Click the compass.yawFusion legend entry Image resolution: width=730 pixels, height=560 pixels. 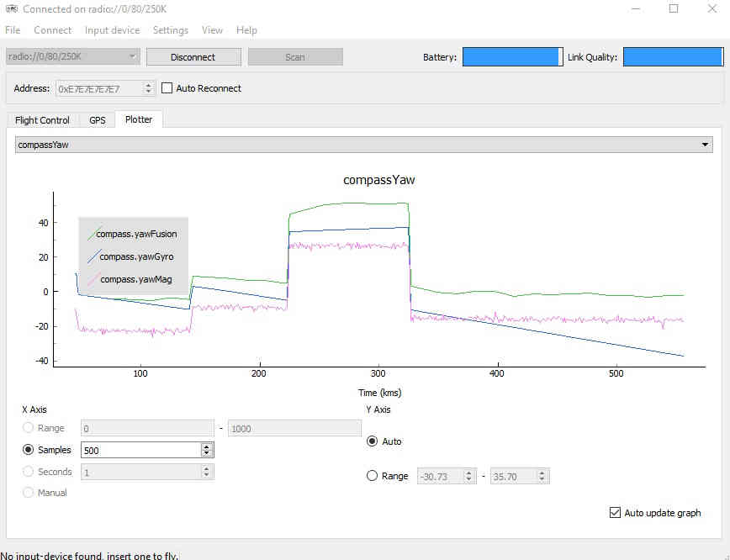click(136, 234)
